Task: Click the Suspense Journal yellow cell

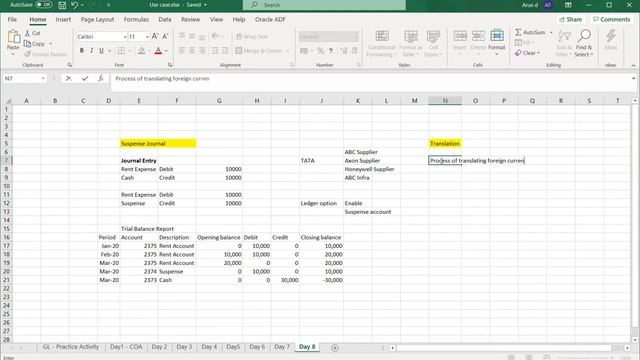Action: (x=158, y=143)
